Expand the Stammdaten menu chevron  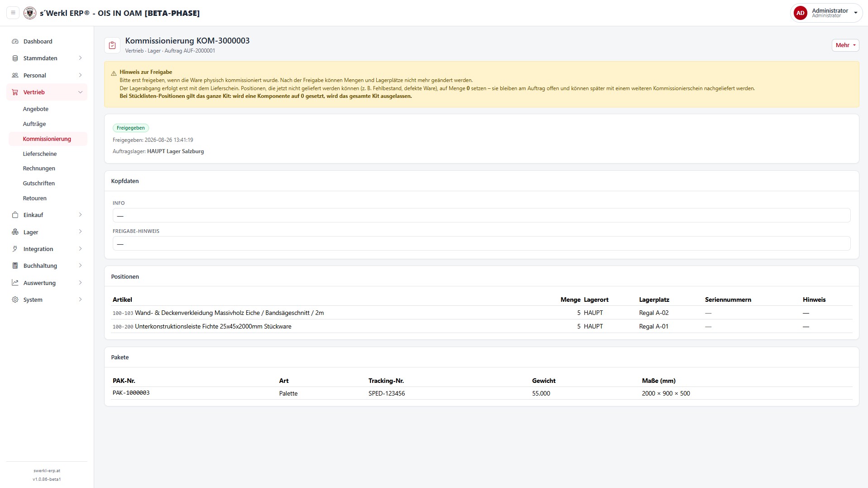point(80,58)
